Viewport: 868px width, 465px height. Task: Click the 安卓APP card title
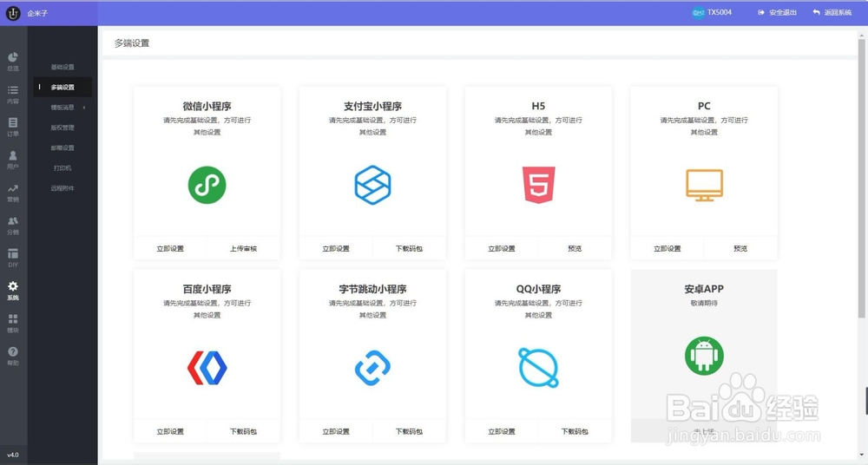704,289
